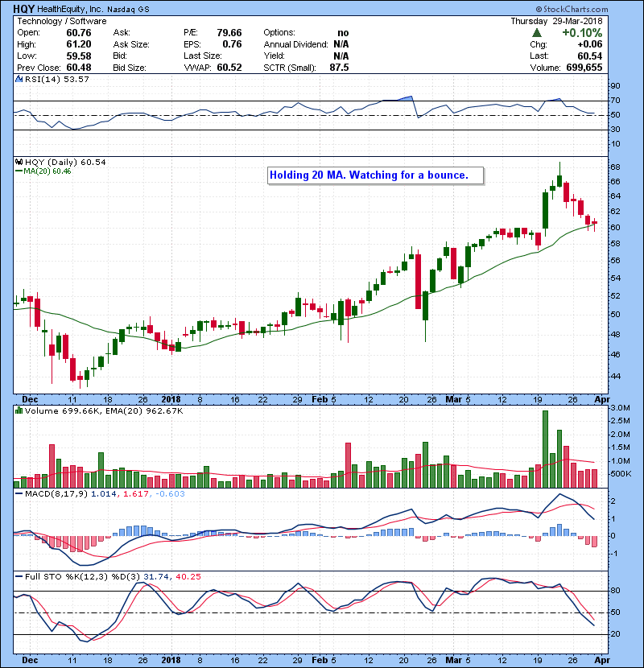Click the MACD(8,17,9) legend icon
The image size is (644, 668).
(x=18, y=493)
